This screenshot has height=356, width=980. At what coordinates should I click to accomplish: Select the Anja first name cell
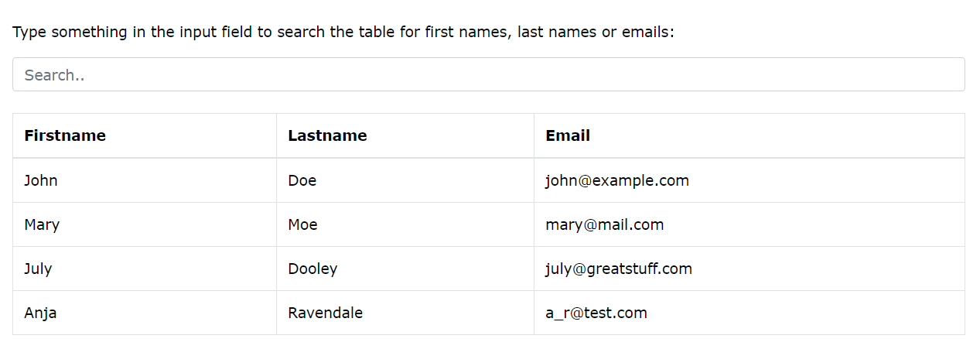pyautogui.click(x=40, y=313)
